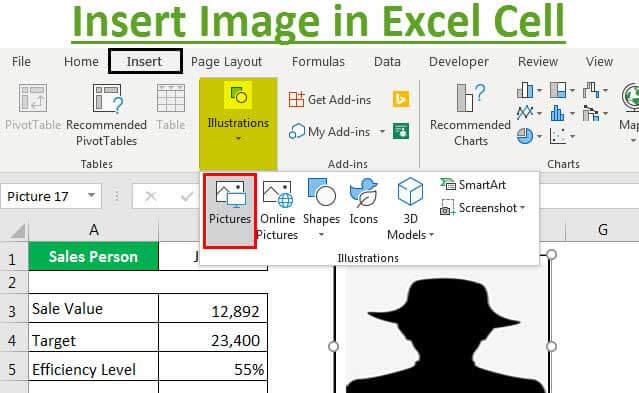The width and height of the screenshot is (639, 393).
Task: Insert a line or area chart
Action: tap(525, 113)
